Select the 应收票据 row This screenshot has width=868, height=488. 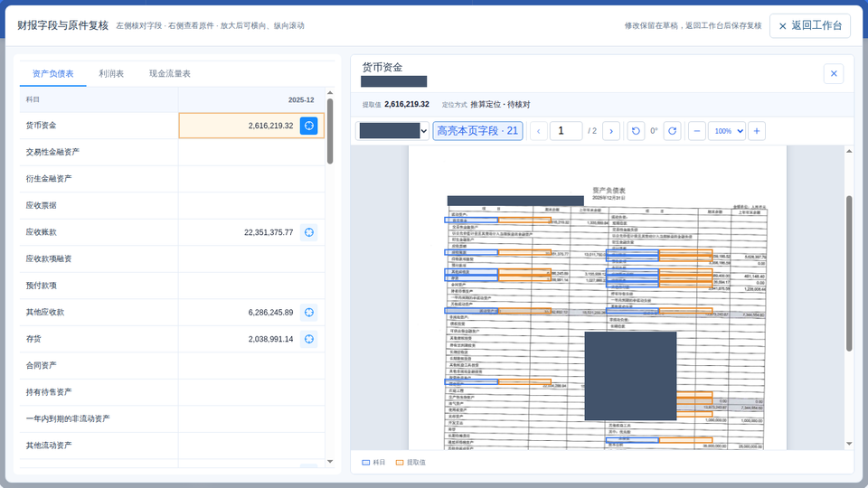[x=172, y=205]
